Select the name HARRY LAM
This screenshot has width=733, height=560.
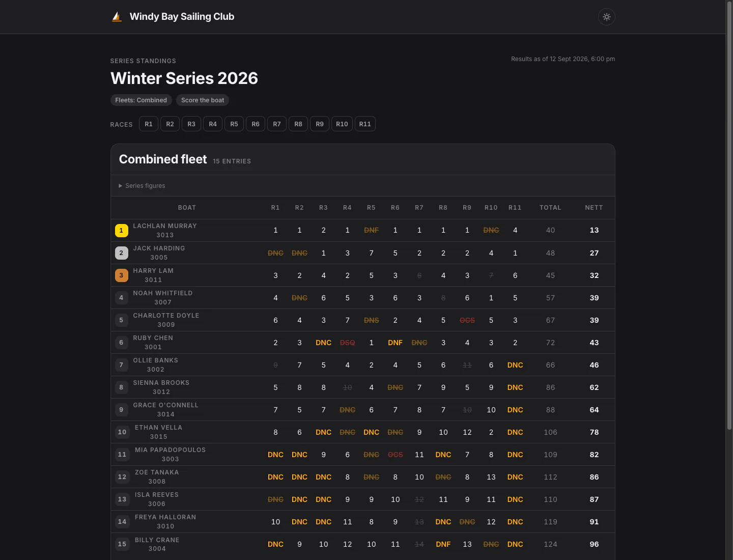[153, 271]
